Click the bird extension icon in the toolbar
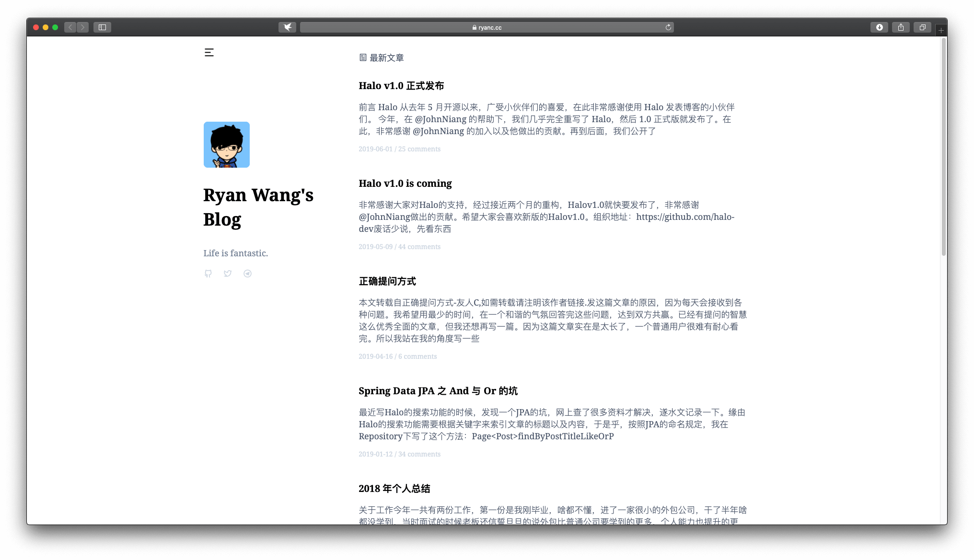This screenshot has width=974, height=560. coord(287,27)
